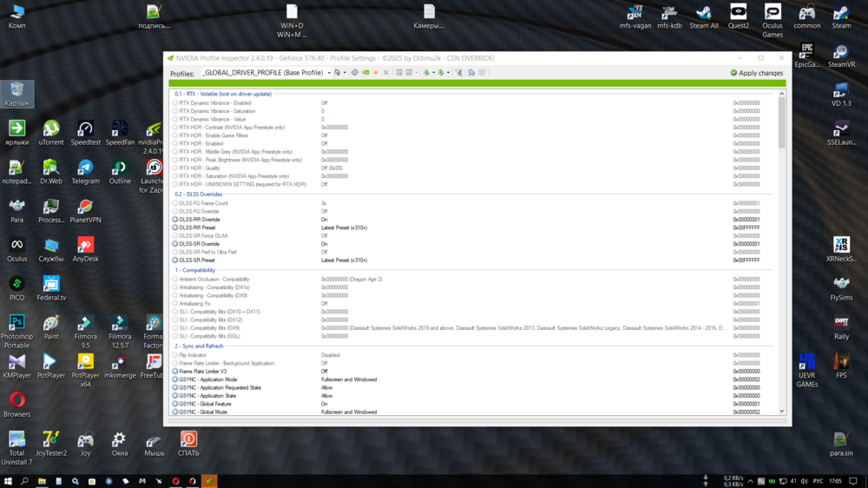The height and width of the screenshot is (488, 868).
Task: Open the Profiles combo box dropdown
Action: (329, 73)
